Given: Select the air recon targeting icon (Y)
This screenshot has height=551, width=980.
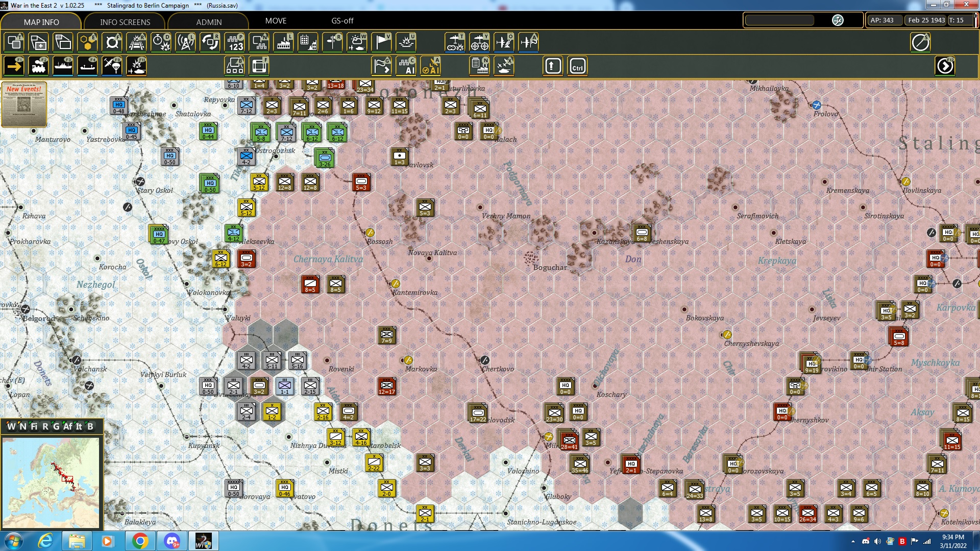Looking at the screenshot, I should (x=479, y=42).
